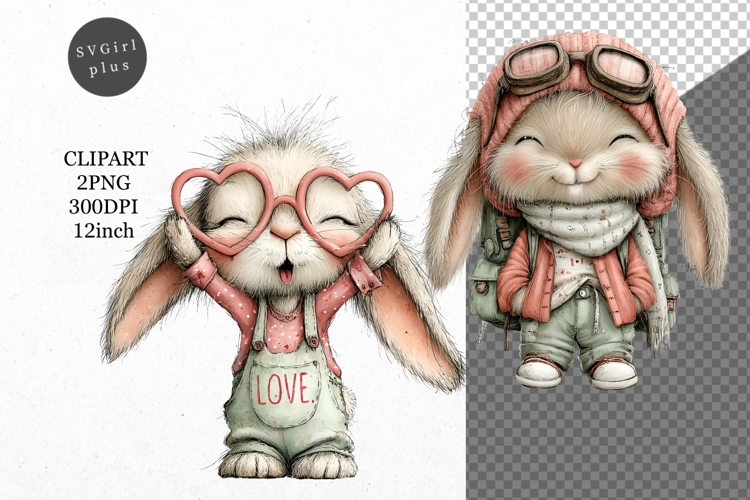Click the 12inch text label
The height and width of the screenshot is (500, 750).
(x=105, y=229)
